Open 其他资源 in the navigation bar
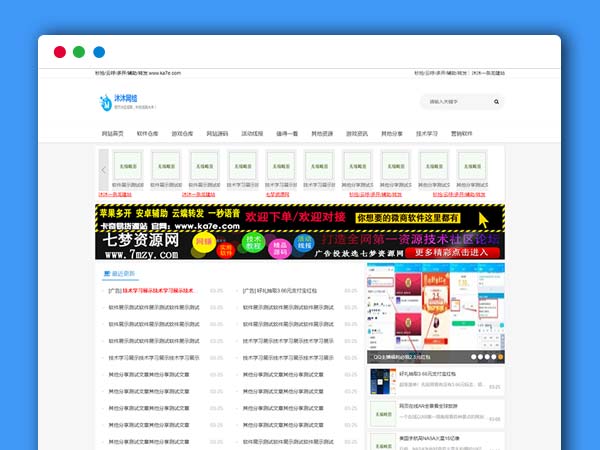 (322, 134)
